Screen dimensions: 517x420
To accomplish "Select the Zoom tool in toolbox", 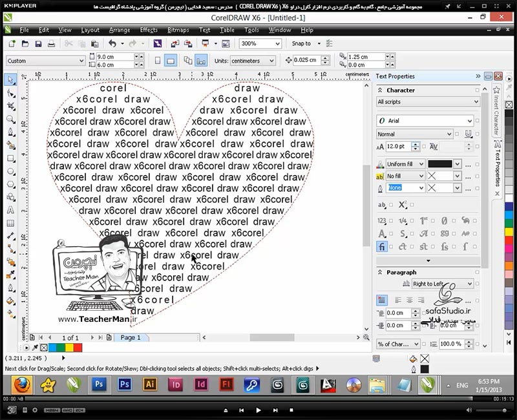I will (11, 119).
